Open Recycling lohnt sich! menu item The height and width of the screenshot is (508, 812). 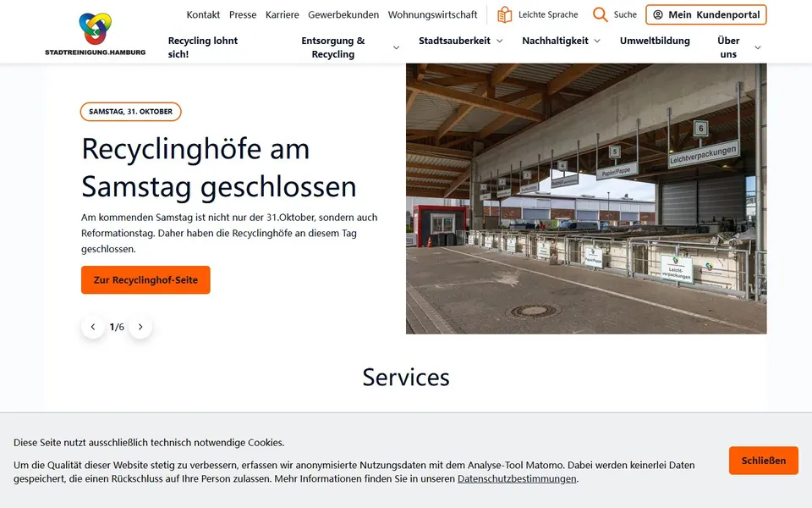tap(202, 47)
